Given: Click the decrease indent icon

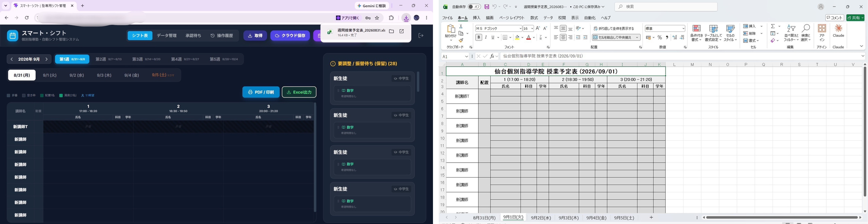Looking at the screenshot, I should point(578,37).
